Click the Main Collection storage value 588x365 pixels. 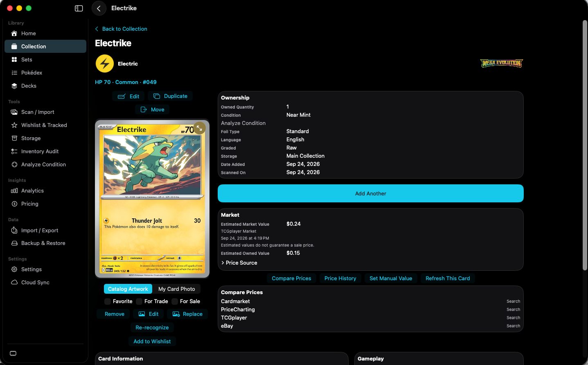(x=305, y=156)
